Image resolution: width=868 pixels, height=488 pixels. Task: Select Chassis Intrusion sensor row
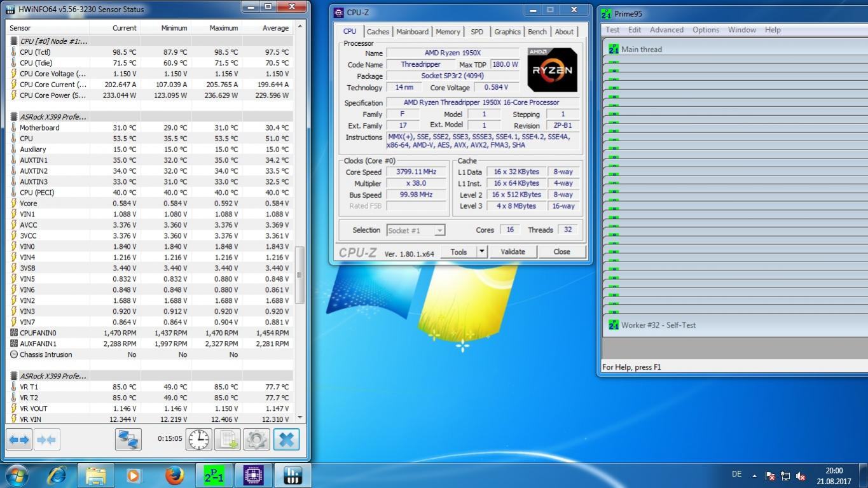click(x=150, y=354)
